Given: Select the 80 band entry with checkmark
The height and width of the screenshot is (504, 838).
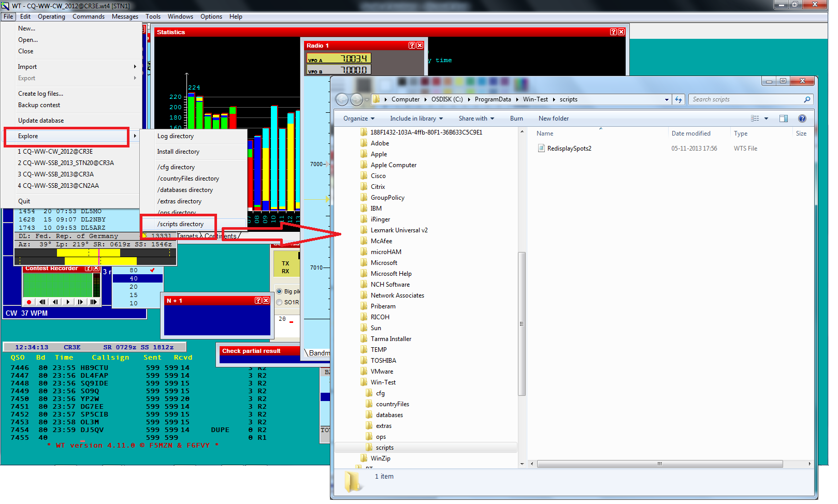Looking at the screenshot, I should click(x=138, y=270).
